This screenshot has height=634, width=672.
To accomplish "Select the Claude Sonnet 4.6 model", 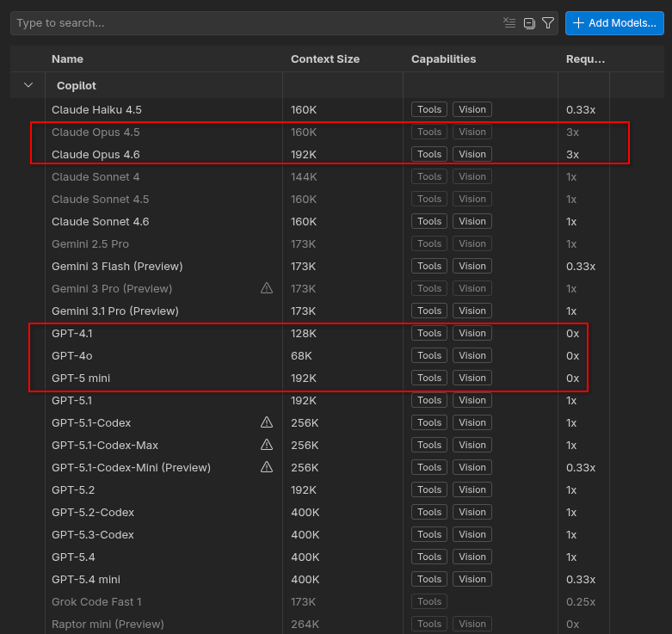I will 101,221.
